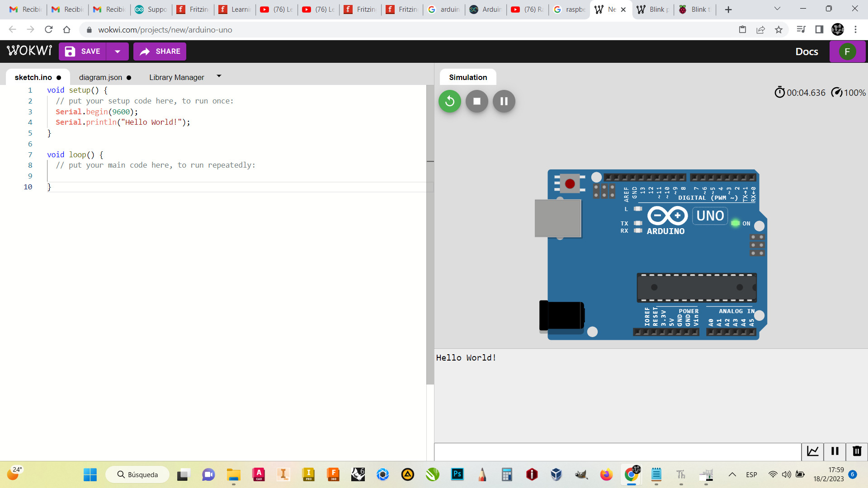Click the Wokwi logo
The width and height of the screenshot is (868, 488).
(x=29, y=51)
